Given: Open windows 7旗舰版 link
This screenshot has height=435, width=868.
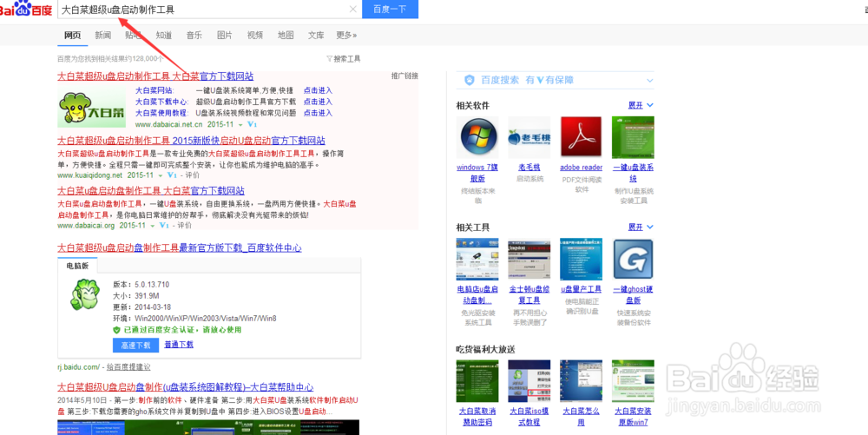Looking at the screenshot, I should 477,173.
